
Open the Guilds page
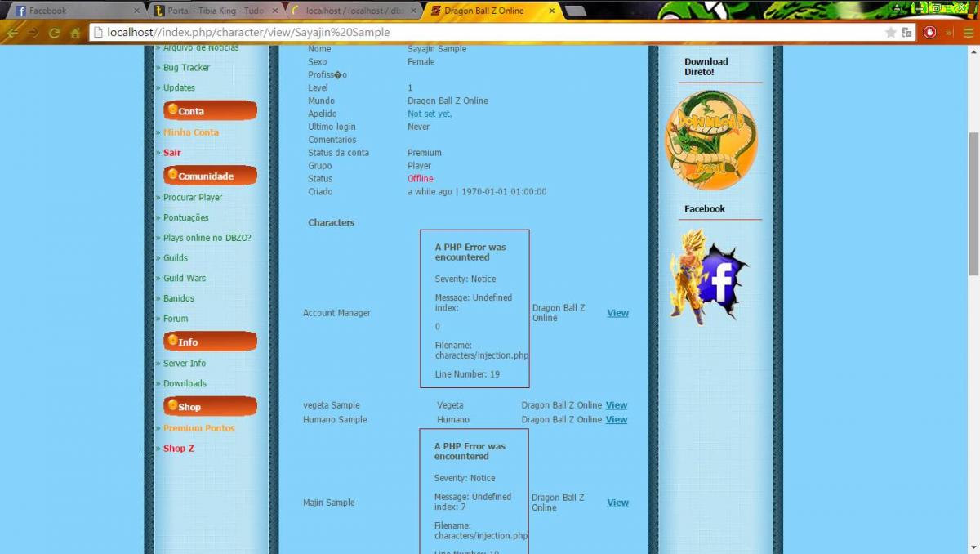[x=175, y=258]
